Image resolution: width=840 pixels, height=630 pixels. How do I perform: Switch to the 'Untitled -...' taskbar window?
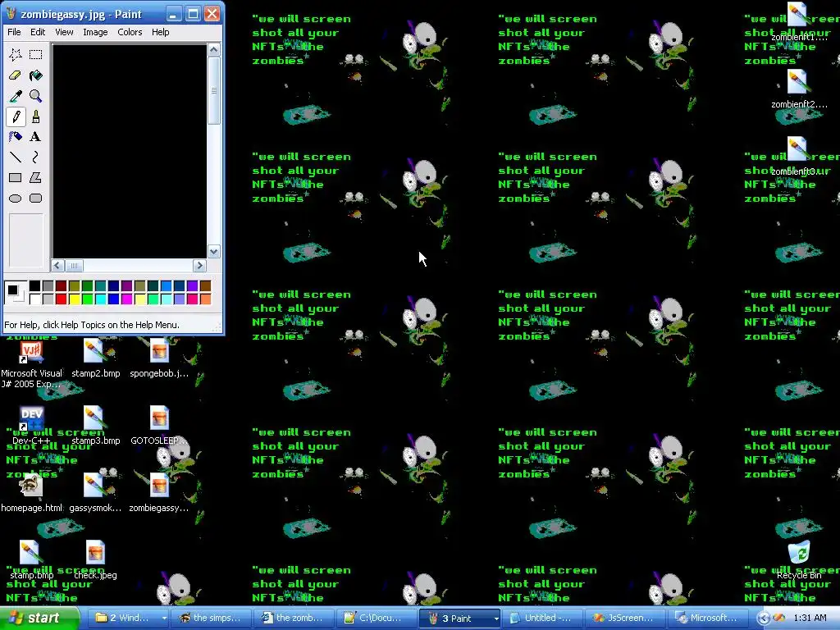point(543,619)
